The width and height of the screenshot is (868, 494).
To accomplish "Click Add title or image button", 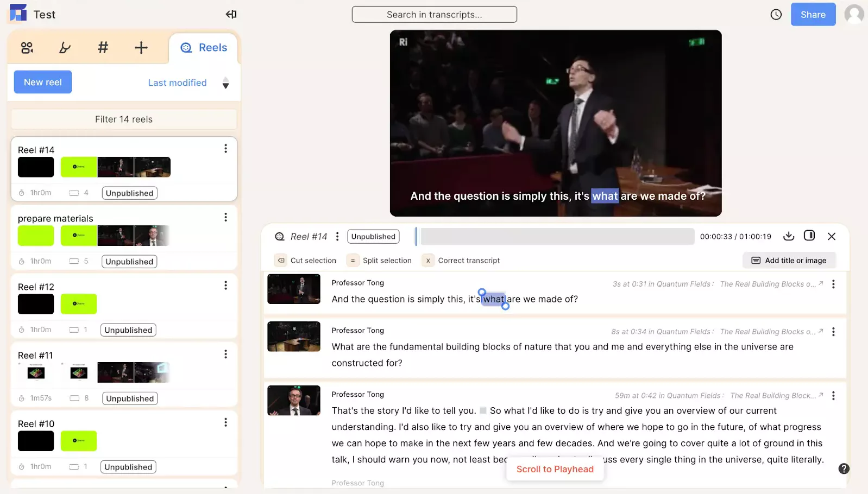I will [x=789, y=261].
